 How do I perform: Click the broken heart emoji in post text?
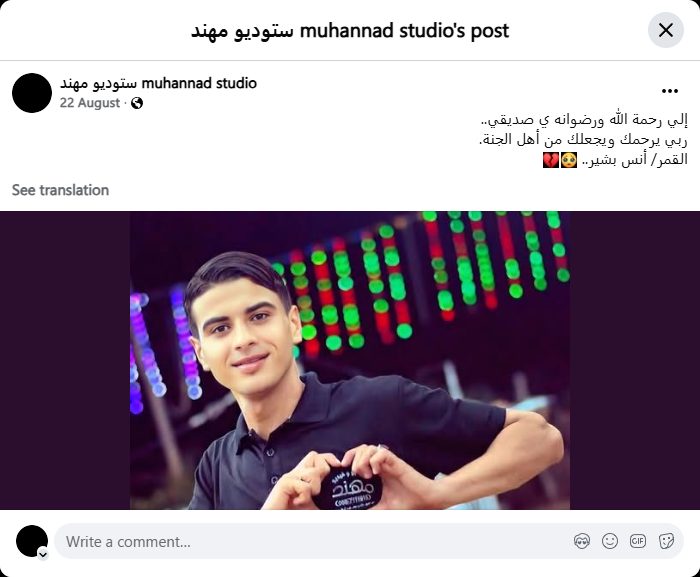click(551, 160)
